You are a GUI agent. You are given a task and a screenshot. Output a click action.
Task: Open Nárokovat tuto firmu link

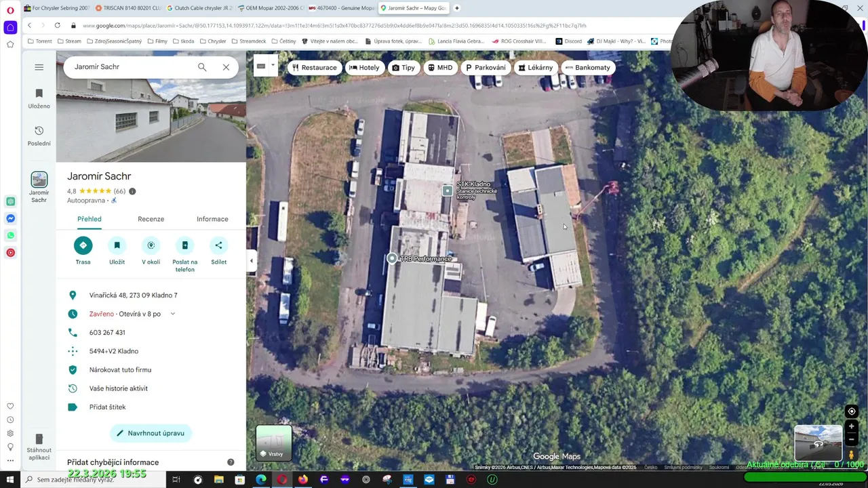click(x=120, y=370)
